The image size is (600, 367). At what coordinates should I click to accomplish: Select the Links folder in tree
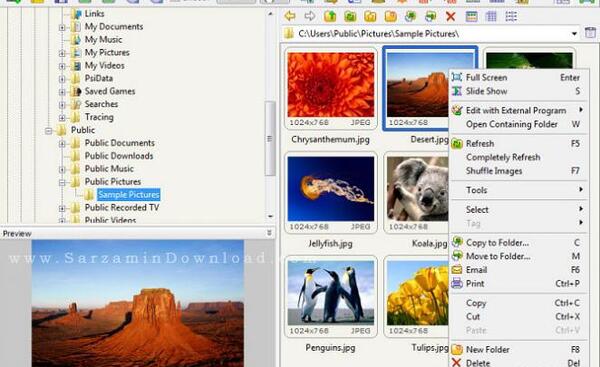pyautogui.click(x=94, y=14)
